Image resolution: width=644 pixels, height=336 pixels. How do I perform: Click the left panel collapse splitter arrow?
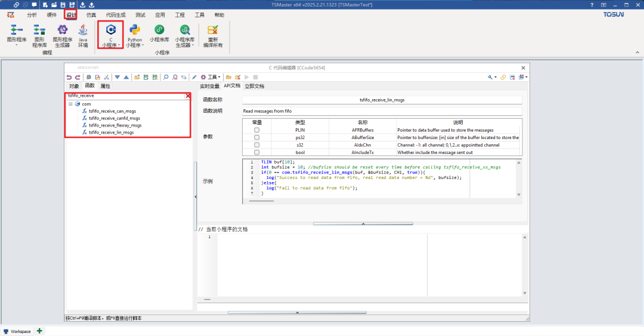pyautogui.click(x=196, y=196)
